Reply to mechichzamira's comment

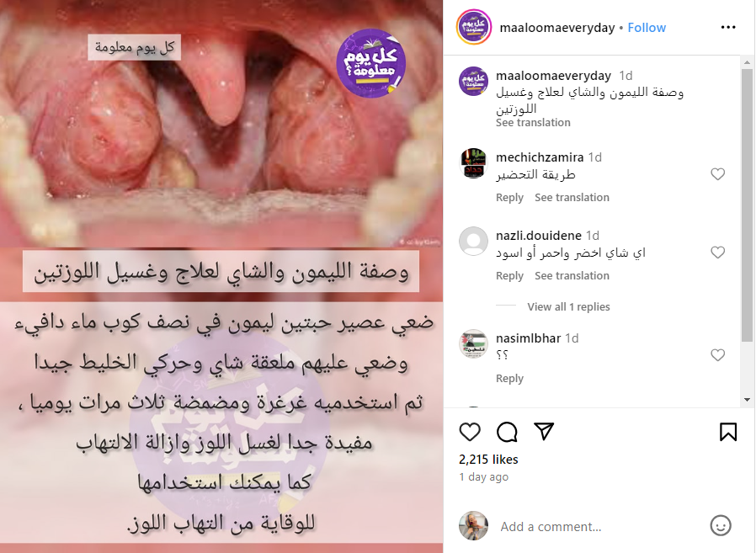509,198
